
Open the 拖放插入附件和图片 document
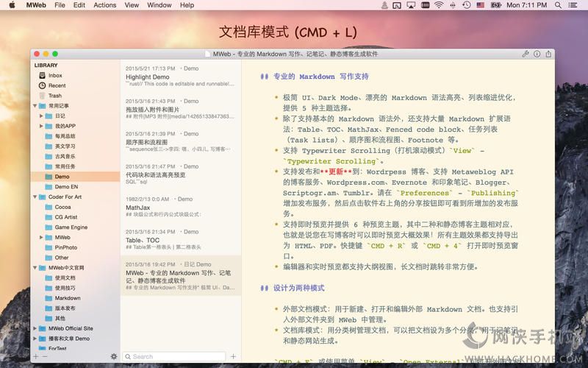(x=181, y=109)
